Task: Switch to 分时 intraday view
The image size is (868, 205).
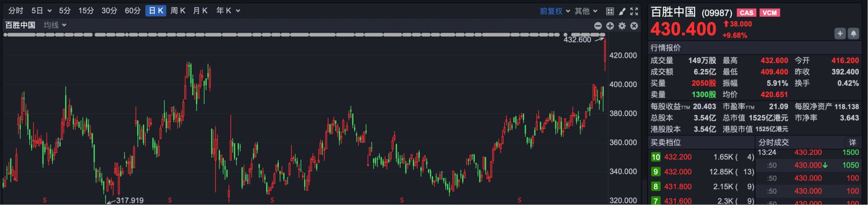Action: tap(16, 11)
